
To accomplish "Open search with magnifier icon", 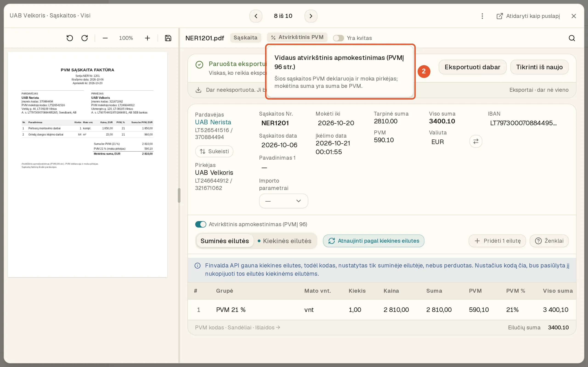I will pyautogui.click(x=572, y=38).
